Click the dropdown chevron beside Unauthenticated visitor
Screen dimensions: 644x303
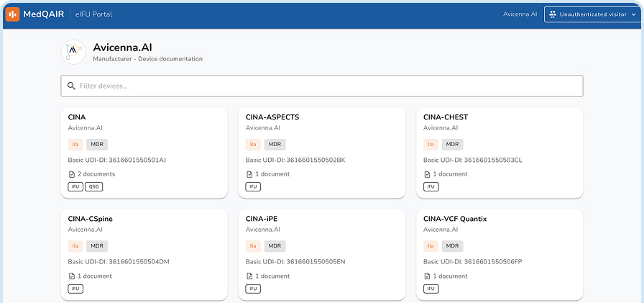click(x=634, y=14)
